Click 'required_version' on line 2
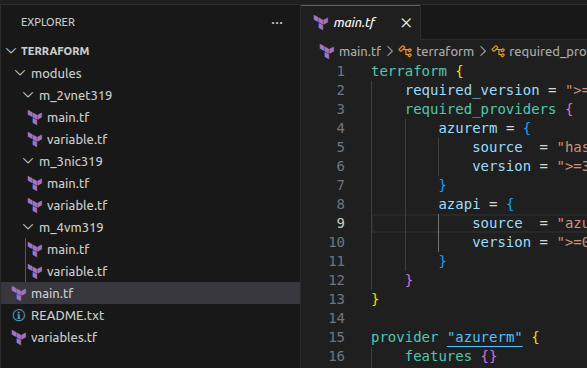This screenshot has height=368, width=587. point(472,90)
